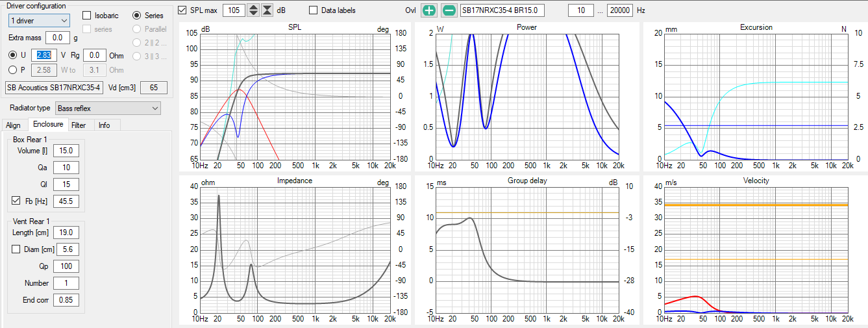The width and height of the screenshot is (868, 328).
Task: Open the Filter tab
Action: 79,125
